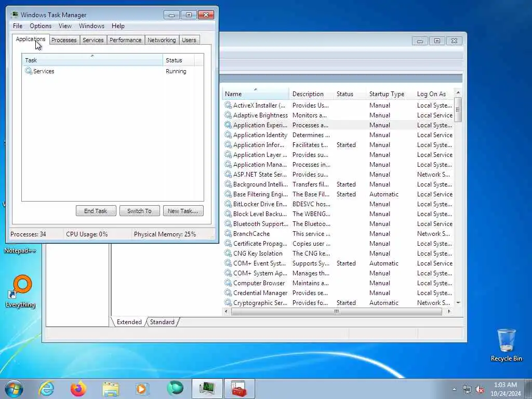Launch Windows Media Player from taskbar
Screen dimensions: 532x399
pos(142,389)
